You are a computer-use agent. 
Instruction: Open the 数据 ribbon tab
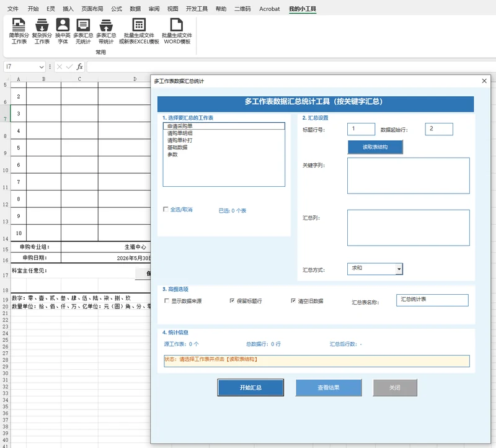click(x=135, y=9)
